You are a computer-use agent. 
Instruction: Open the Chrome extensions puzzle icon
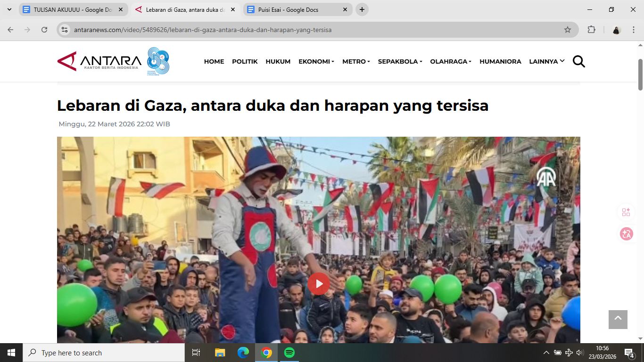click(x=591, y=30)
